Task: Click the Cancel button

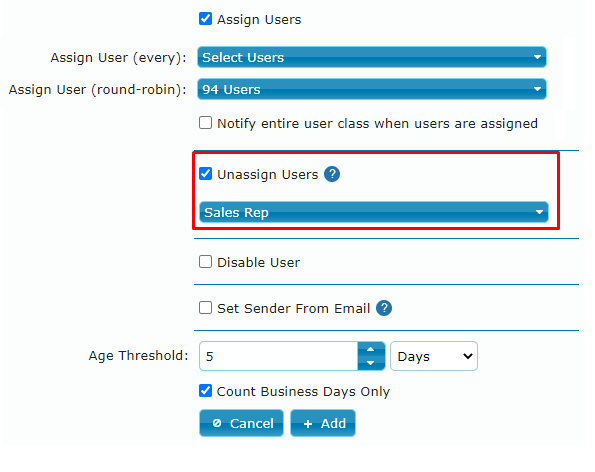Action: (x=241, y=423)
